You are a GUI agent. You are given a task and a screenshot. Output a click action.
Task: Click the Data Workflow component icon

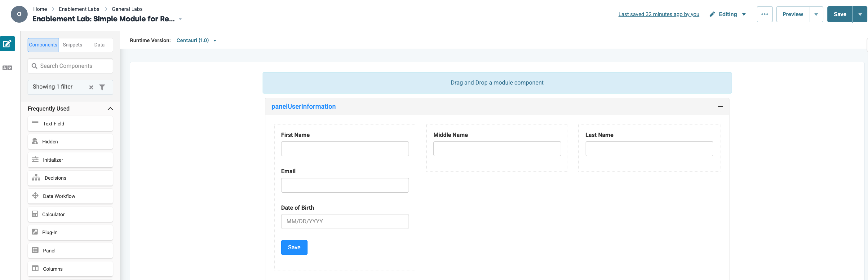[35, 196]
